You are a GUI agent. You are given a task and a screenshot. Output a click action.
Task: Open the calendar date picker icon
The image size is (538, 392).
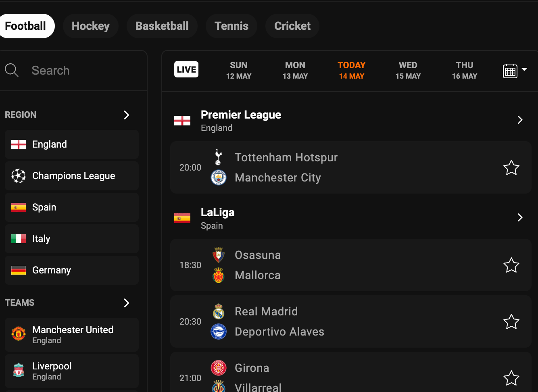(x=510, y=70)
